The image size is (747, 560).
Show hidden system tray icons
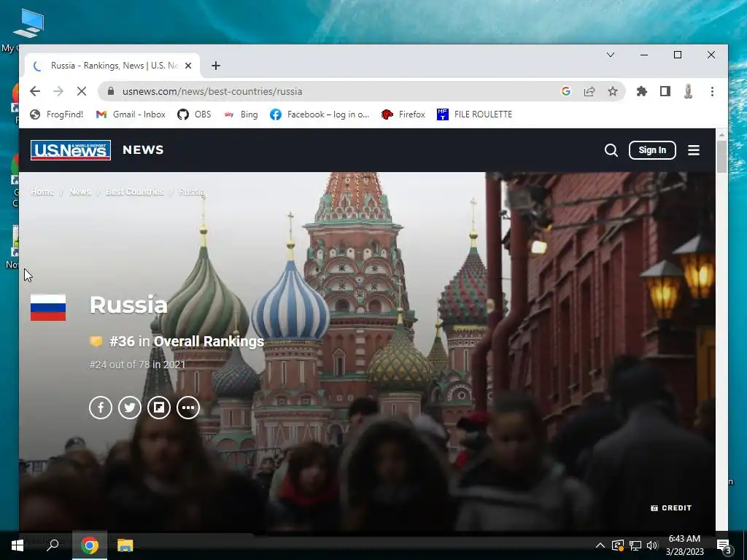[600, 545]
